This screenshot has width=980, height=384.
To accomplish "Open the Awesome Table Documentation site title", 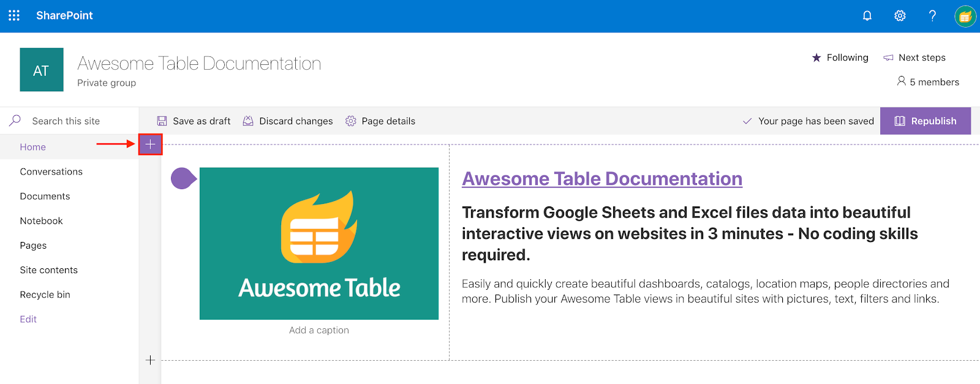I will [x=199, y=64].
